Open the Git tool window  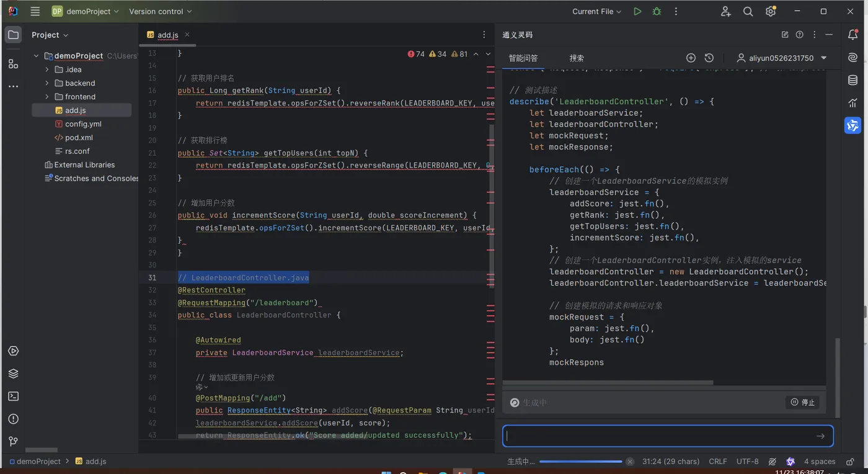coord(13,441)
